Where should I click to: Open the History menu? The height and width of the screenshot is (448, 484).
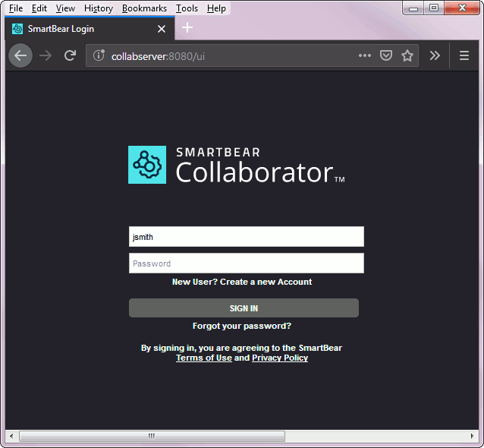pos(99,8)
